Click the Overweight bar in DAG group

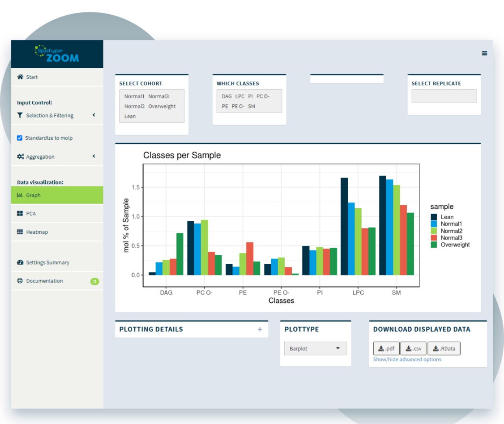pos(180,254)
